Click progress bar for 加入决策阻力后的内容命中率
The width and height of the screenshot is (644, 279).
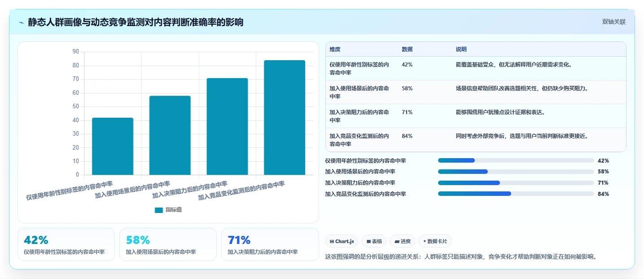(516, 183)
